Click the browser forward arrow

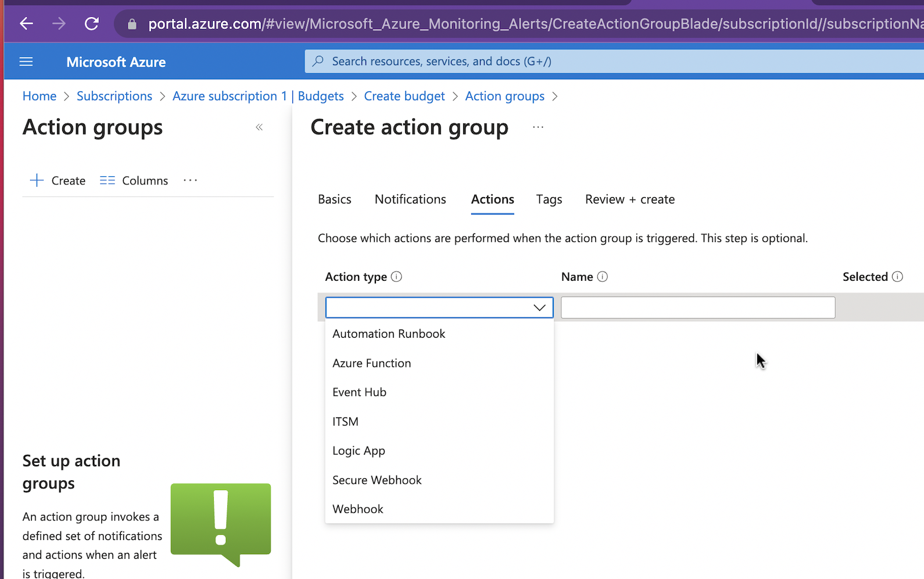(59, 24)
